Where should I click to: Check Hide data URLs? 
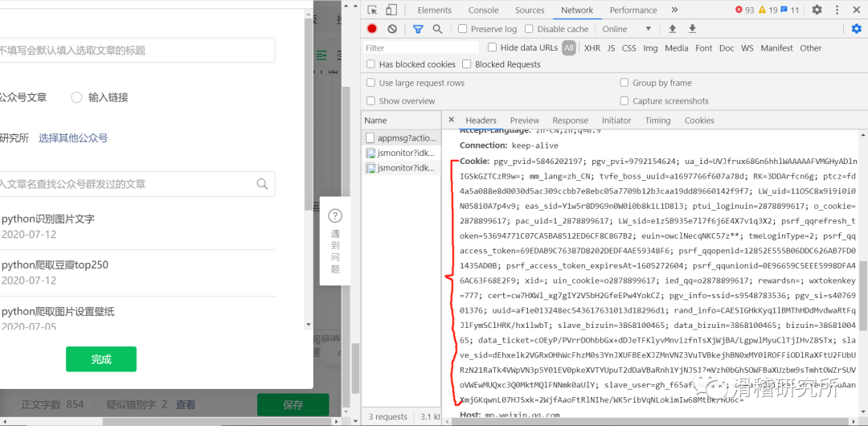492,47
